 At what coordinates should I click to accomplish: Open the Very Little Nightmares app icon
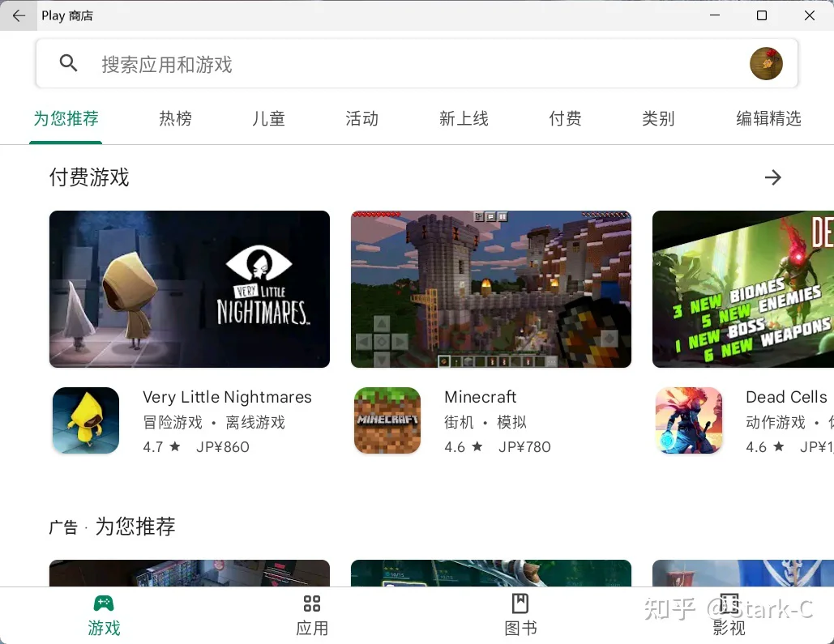click(x=86, y=420)
